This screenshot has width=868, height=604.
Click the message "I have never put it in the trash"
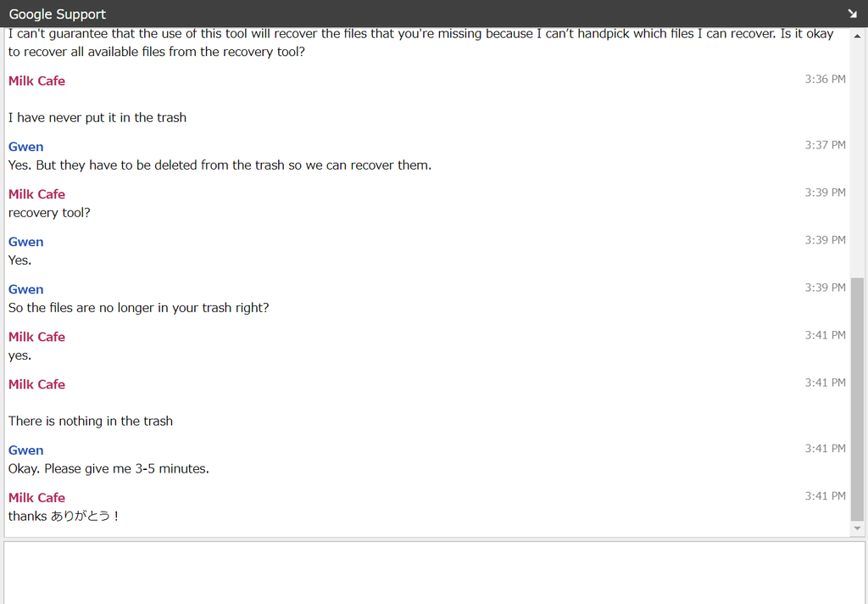97,117
